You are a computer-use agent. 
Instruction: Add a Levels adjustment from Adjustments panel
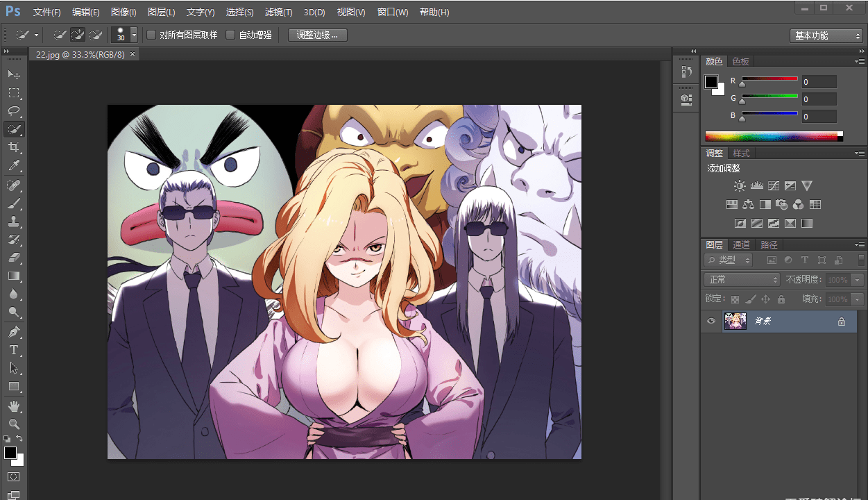click(x=756, y=186)
